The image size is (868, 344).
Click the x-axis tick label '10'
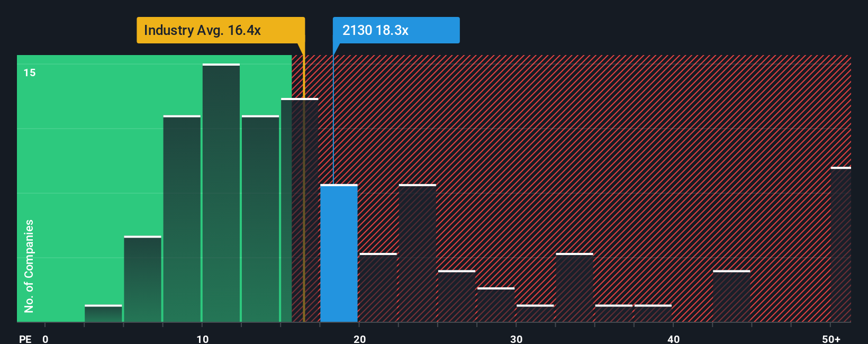click(x=202, y=339)
